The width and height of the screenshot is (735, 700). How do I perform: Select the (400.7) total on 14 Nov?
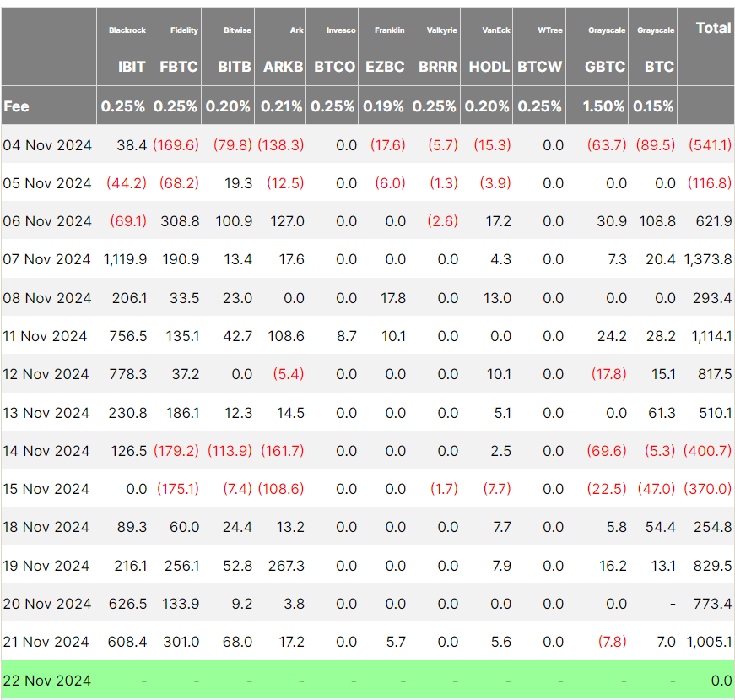709,451
